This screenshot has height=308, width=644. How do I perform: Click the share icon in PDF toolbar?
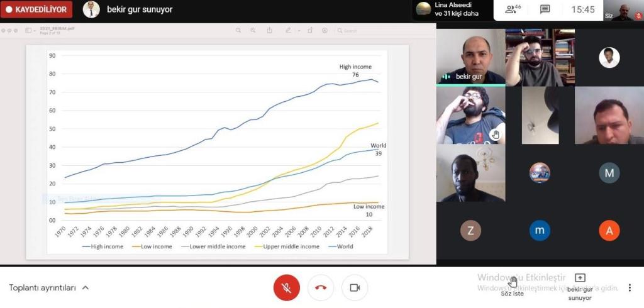(270, 30)
